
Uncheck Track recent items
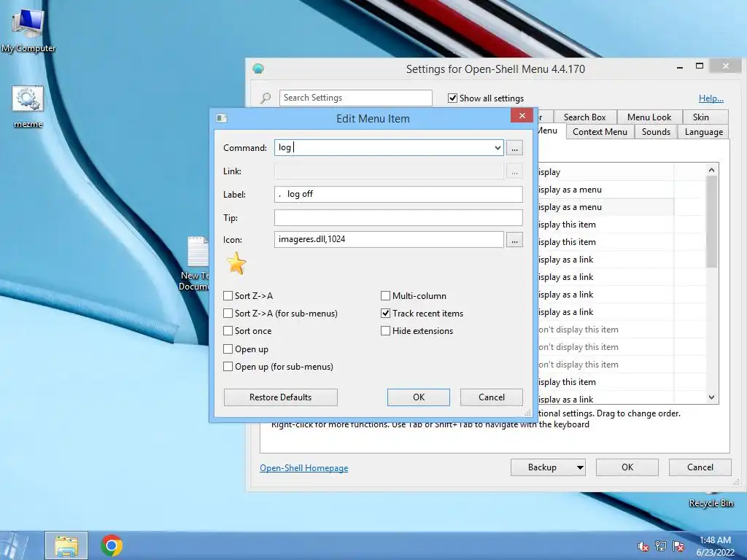point(385,314)
